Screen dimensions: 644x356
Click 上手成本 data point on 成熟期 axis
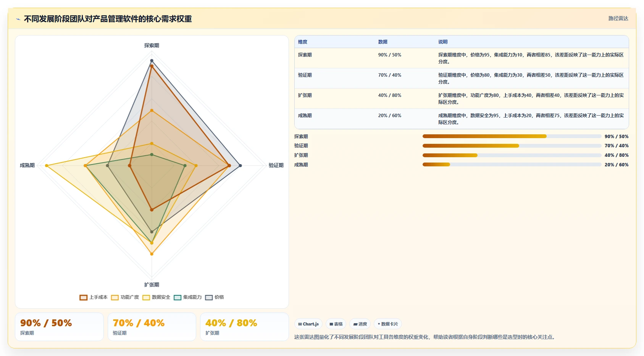click(130, 166)
